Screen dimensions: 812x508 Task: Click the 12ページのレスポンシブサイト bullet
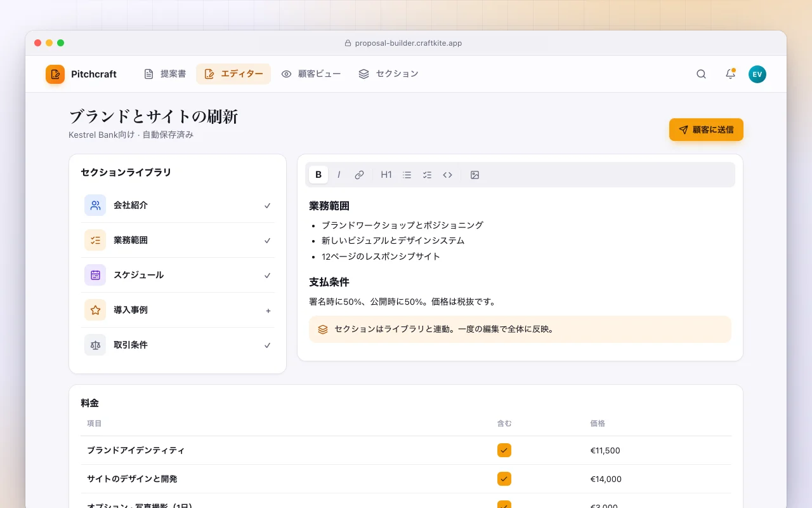pyautogui.click(x=381, y=257)
